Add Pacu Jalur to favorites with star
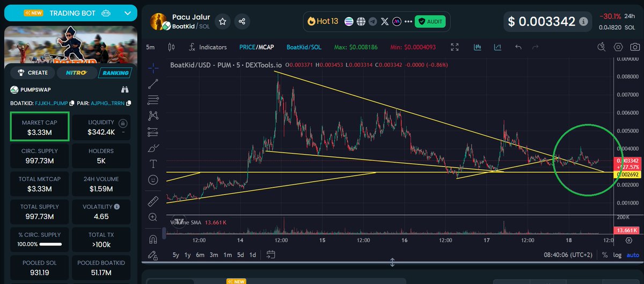 tap(223, 21)
